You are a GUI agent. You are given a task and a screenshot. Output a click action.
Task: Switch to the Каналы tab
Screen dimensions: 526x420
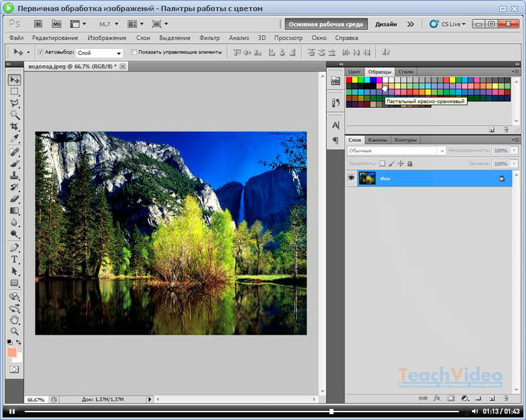[378, 140]
